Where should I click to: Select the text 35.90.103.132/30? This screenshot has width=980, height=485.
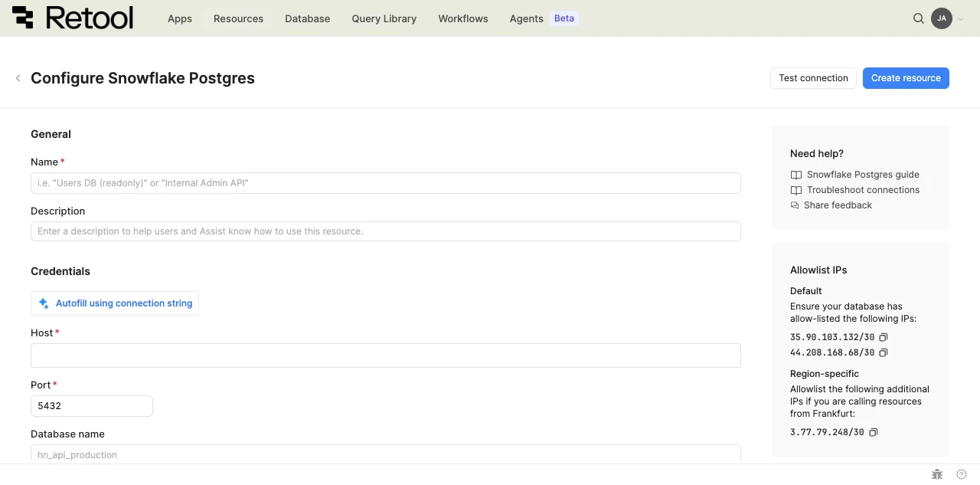(832, 337)
